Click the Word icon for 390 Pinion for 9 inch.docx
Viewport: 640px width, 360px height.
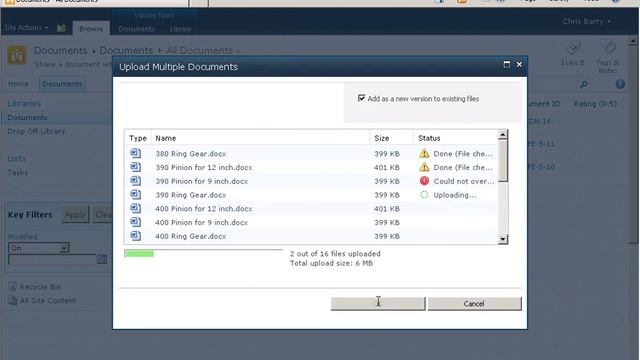(136, 181)
